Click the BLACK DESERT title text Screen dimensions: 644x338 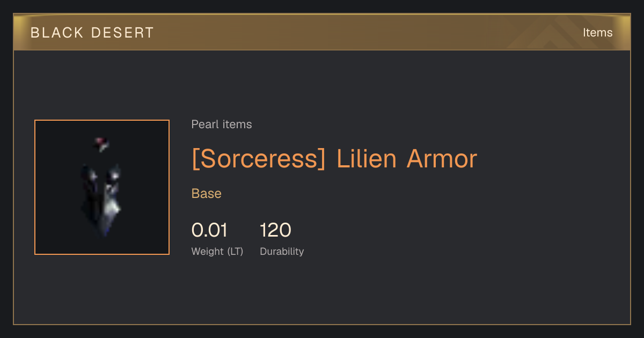[92, 33]
